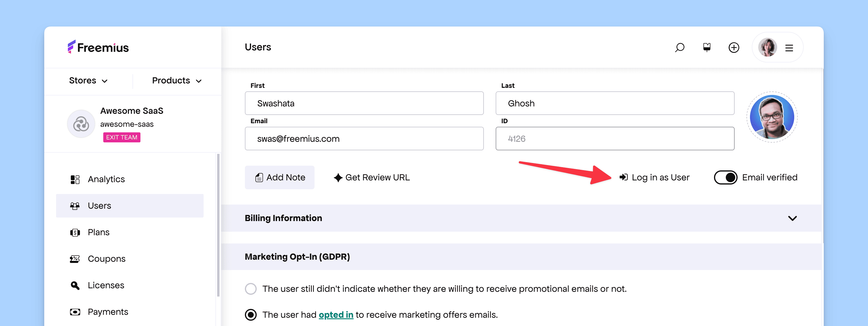Click the ID field showing 4126
This screenshot has height=326, width=868.
pyautogui.click(x=615, y=139)
